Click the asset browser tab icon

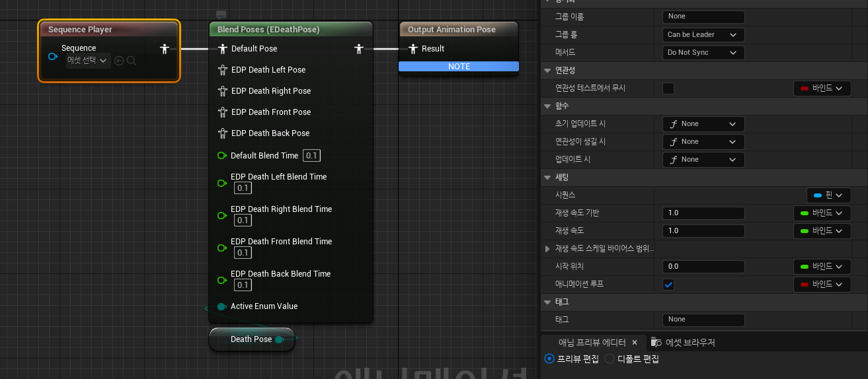[x=656, y=342]
